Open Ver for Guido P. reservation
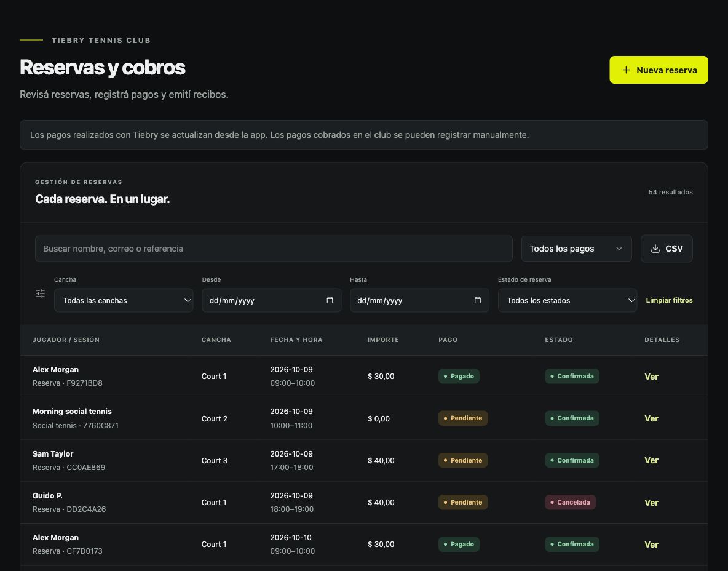The image size is (728, 571). point(651,502)
